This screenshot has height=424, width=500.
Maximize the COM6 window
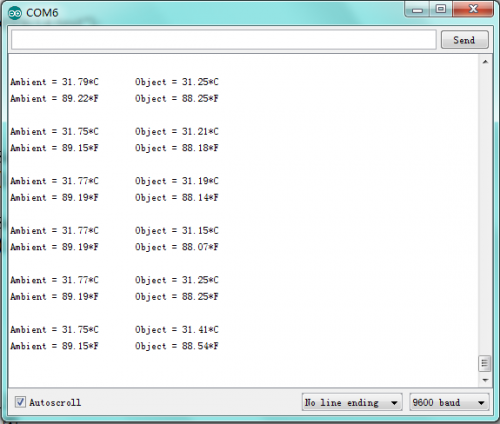click(441, 9)
